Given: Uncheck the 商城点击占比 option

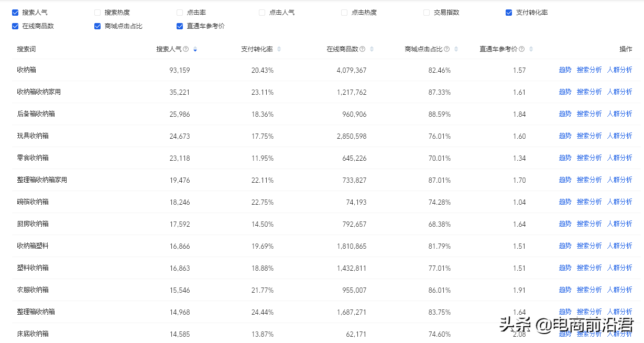Looking at the screenshot, I should (x=97, y=26).
